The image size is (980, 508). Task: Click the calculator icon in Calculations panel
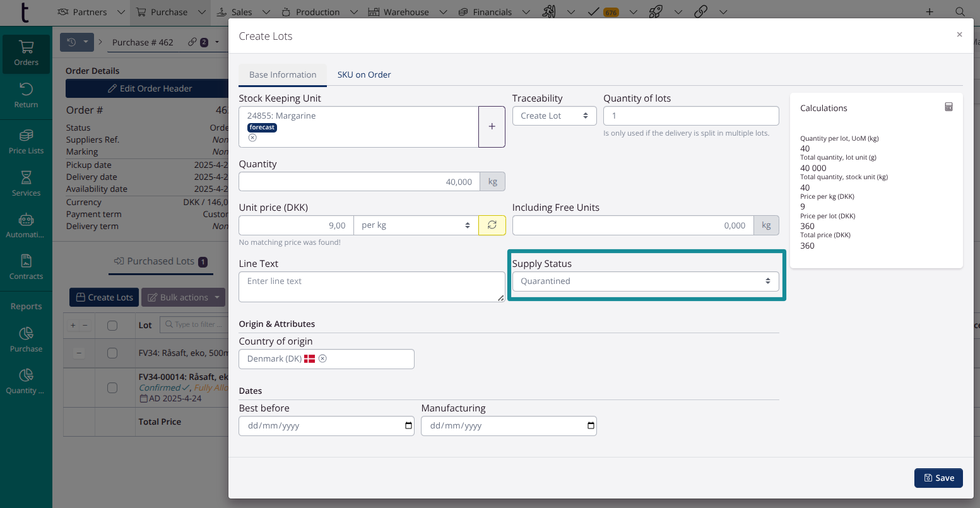coord(948,107)
